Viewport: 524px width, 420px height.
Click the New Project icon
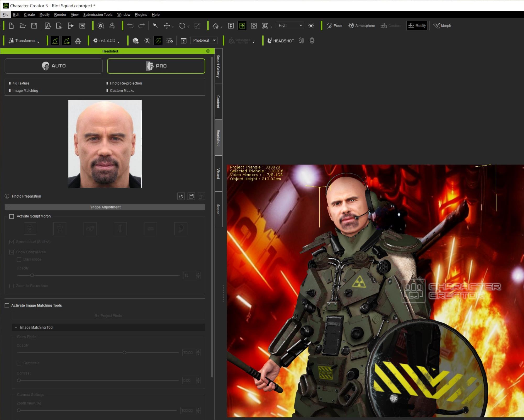coord(11,26)
